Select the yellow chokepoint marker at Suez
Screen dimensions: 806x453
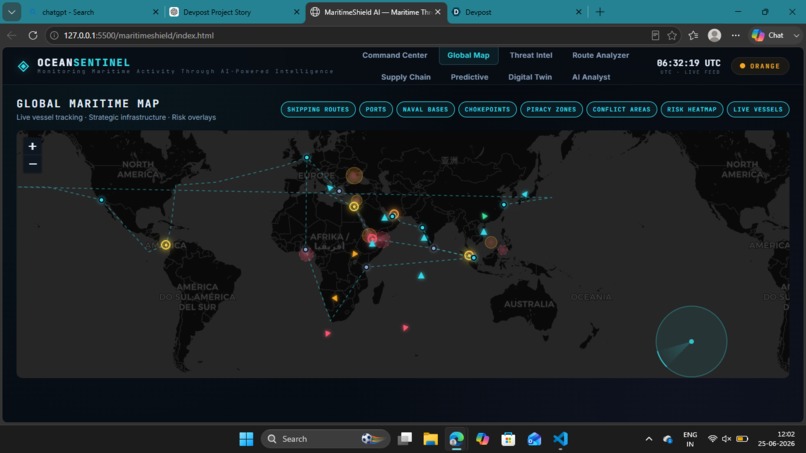[354, 206]
